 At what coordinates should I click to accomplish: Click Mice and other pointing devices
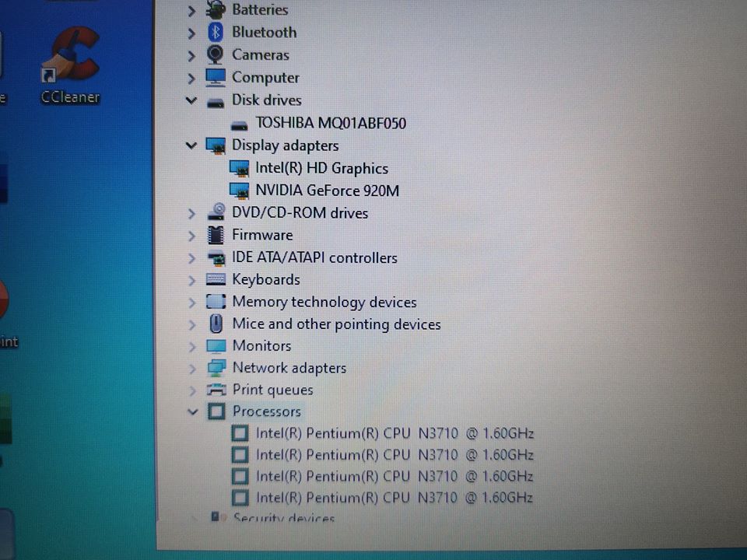336,324
